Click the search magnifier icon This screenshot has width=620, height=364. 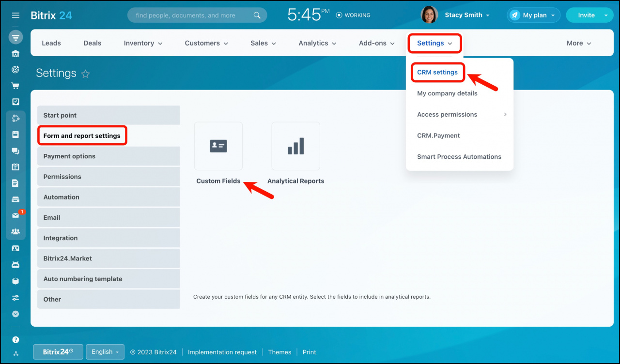tap(257, 15)
